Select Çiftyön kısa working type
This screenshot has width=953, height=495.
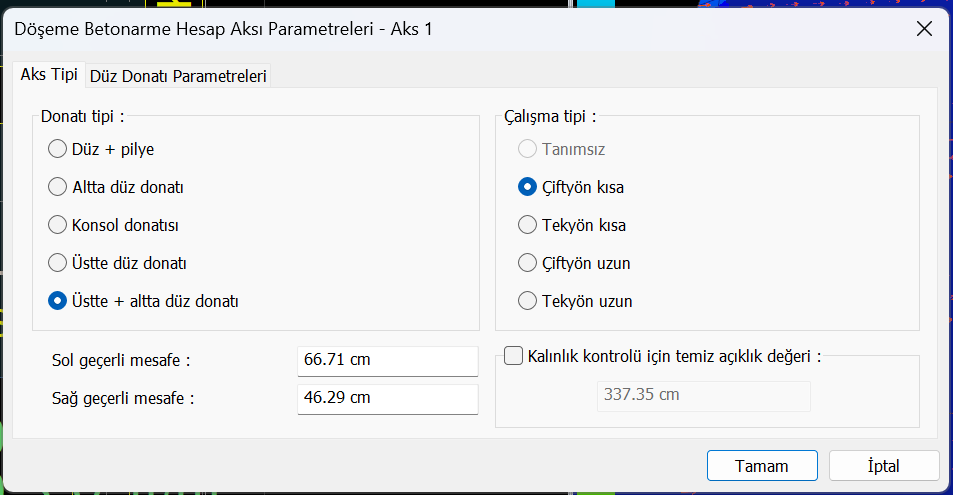[527, 187]
